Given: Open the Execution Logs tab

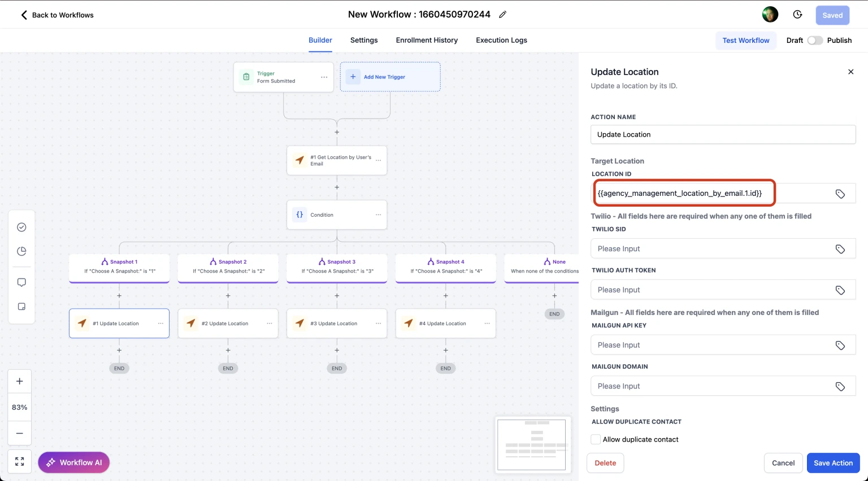Looking at the screenshot, I should [x=501, y=40].
